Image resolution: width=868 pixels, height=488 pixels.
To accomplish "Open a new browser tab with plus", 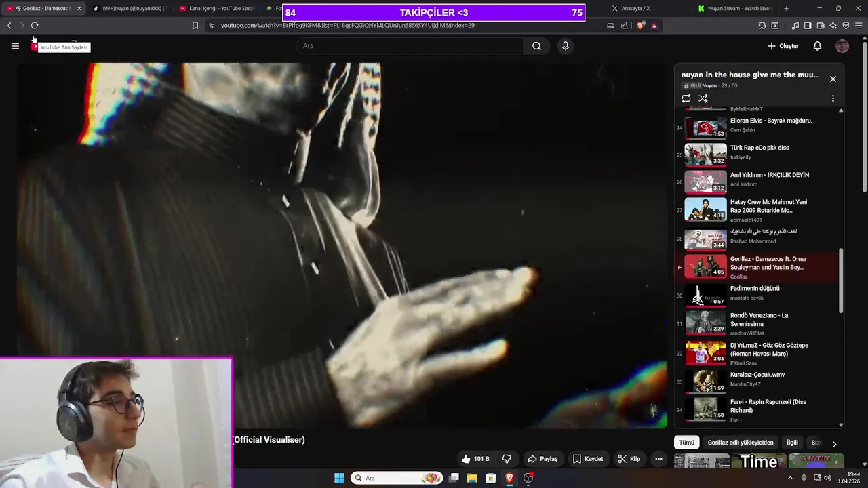I will click(786, 9).
